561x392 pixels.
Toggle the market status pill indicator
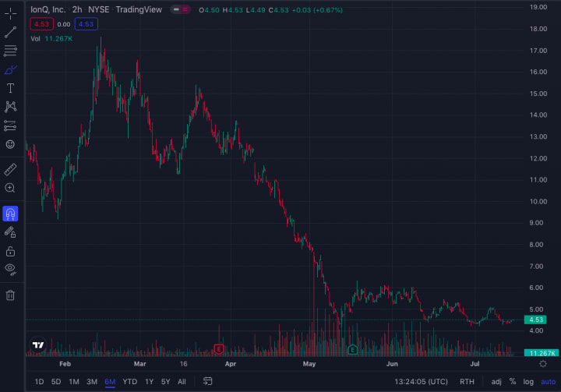coord(180,9)
